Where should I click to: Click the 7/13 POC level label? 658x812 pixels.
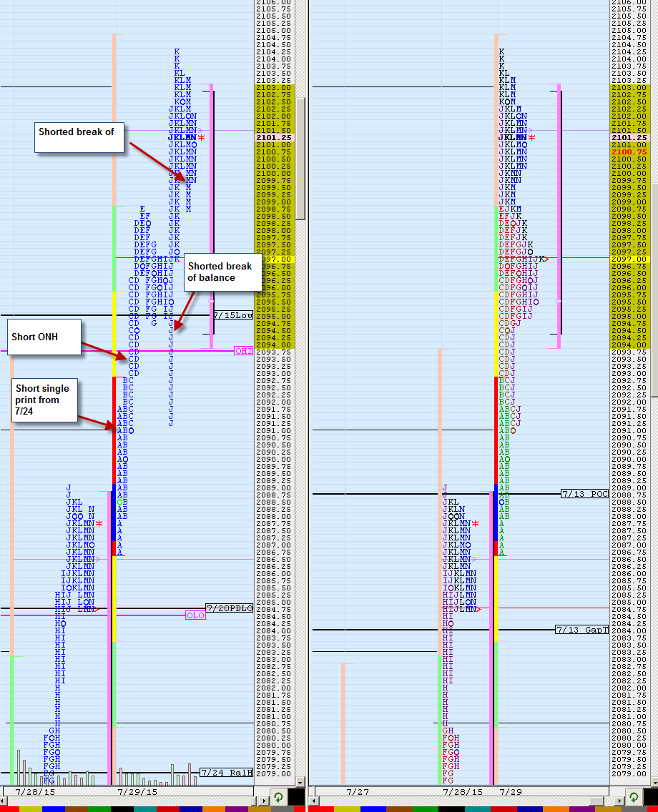(585, 494)
